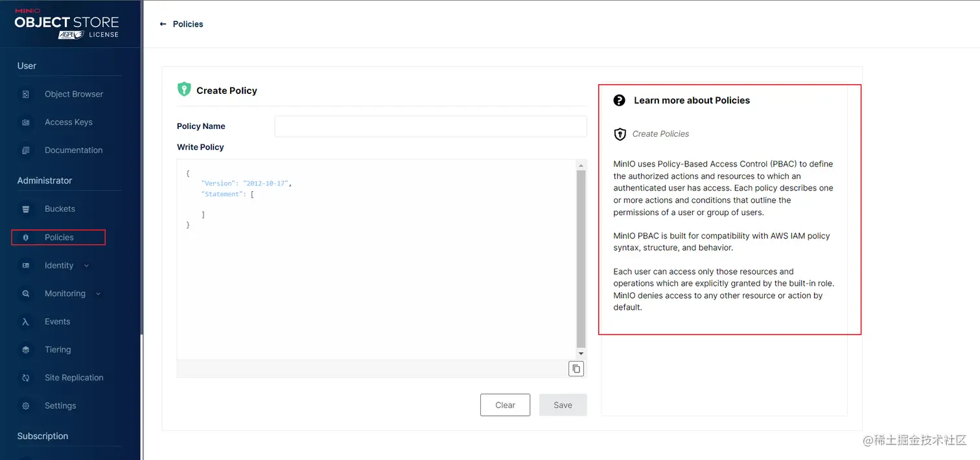Open Access Keys page
980x460 pixels.
pos(70,122)
